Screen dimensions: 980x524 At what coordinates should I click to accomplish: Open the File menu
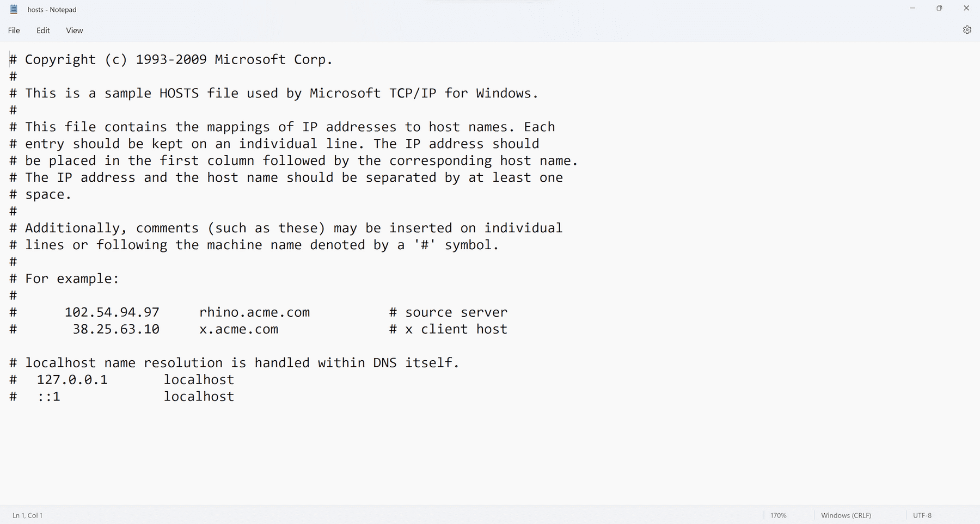pyautogui.click(x=14, y=30)
